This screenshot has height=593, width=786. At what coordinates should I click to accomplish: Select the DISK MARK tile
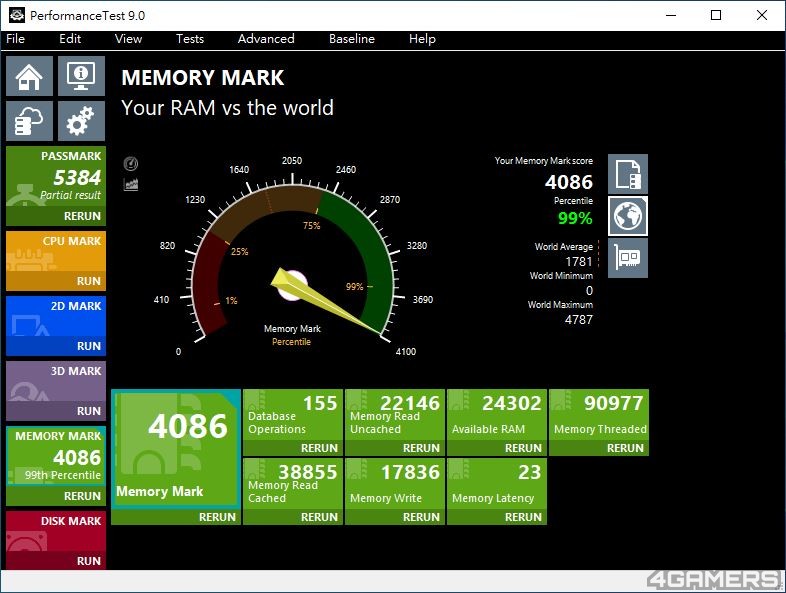tap(56, 531)
